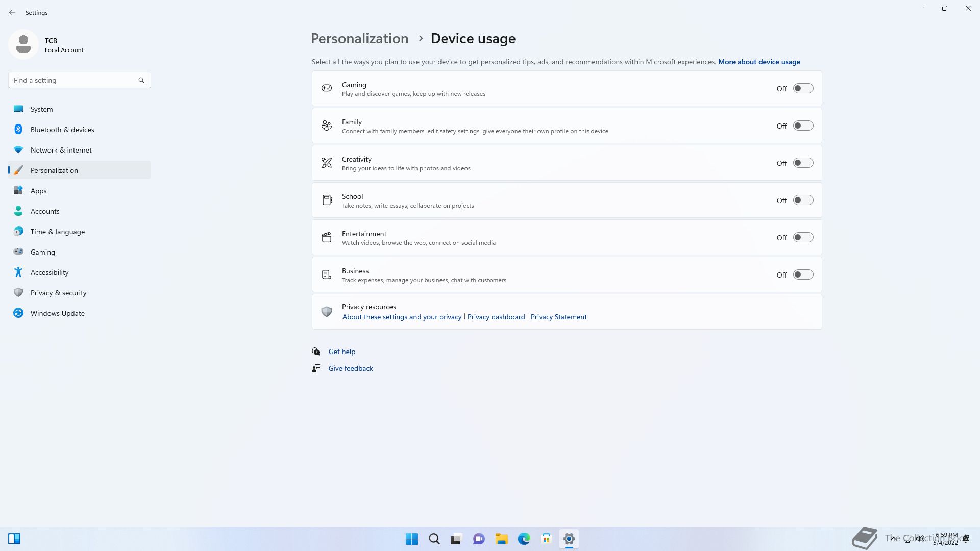980x551 pixels.
Task: Click the Personalization breadcrumb link
Action: click(359, 39)
